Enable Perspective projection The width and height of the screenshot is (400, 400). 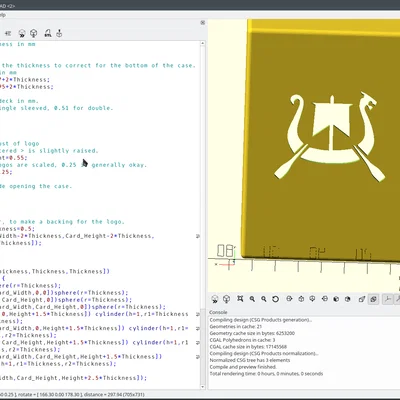(362, 299)
